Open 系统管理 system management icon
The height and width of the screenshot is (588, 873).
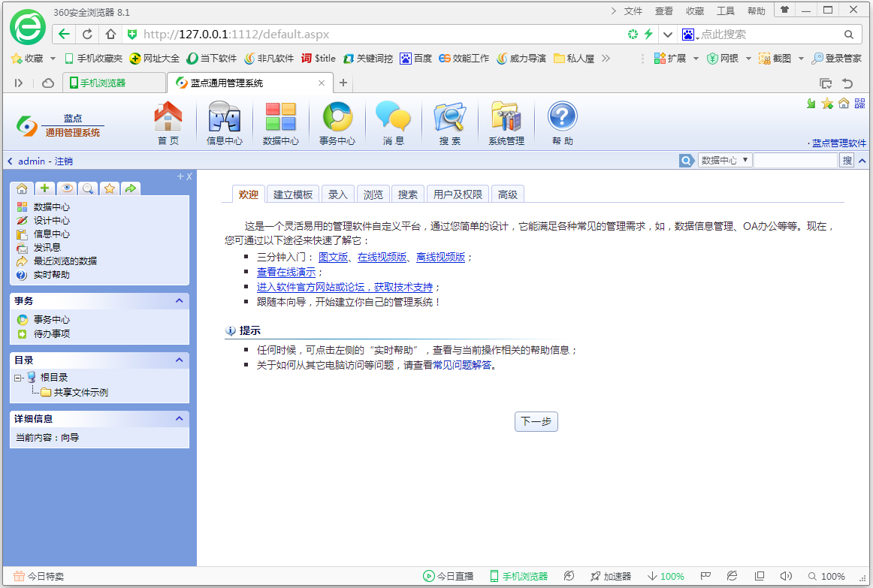(x=506, y=123)
